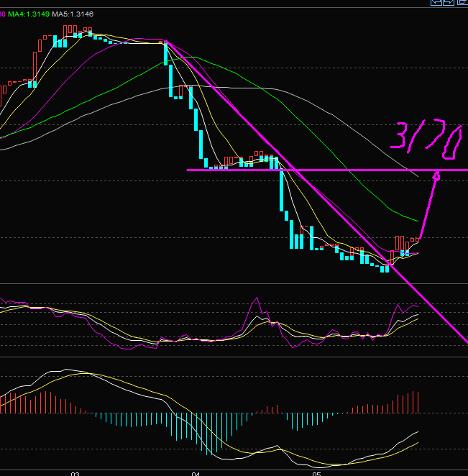Click the right end of the gray moving average line
This screenshot has height=476, width=468.
click(417, 175)
